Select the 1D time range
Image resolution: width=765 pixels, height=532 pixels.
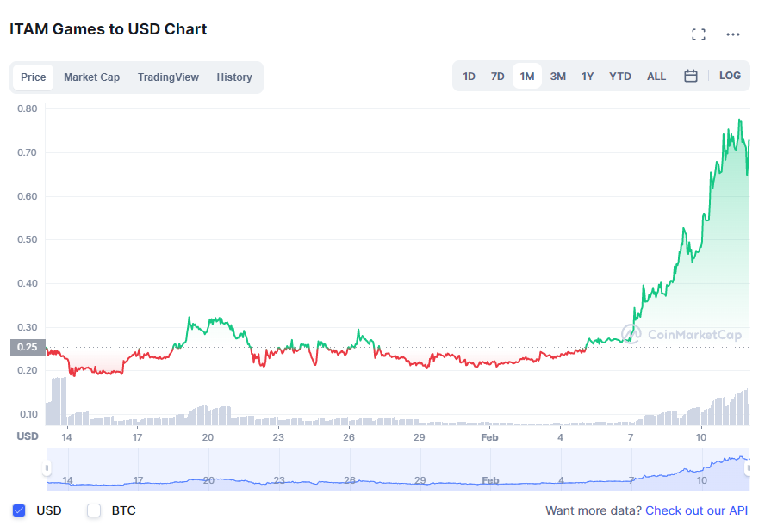tap(469, 76)
